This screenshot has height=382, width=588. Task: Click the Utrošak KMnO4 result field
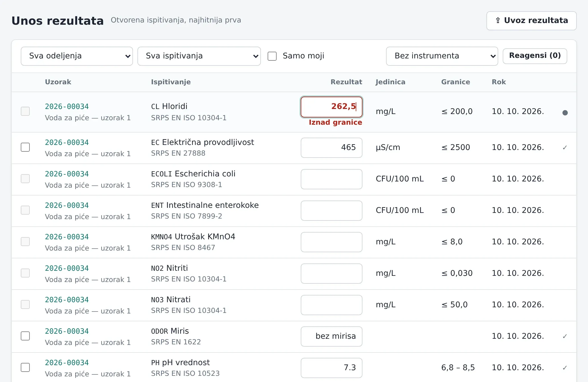(x=332, y=242)
